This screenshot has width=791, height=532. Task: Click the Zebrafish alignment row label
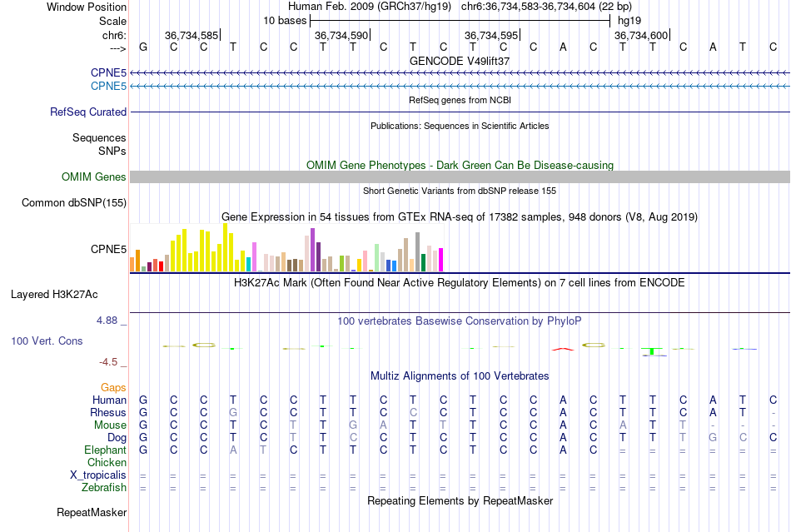tap(104, 488)
